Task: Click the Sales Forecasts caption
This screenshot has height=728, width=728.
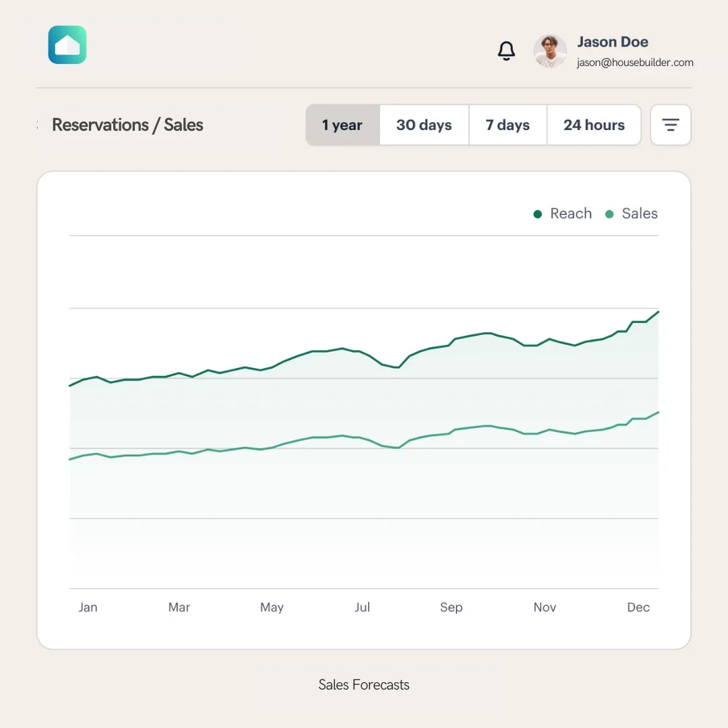Action: click(x=364, y=685)
